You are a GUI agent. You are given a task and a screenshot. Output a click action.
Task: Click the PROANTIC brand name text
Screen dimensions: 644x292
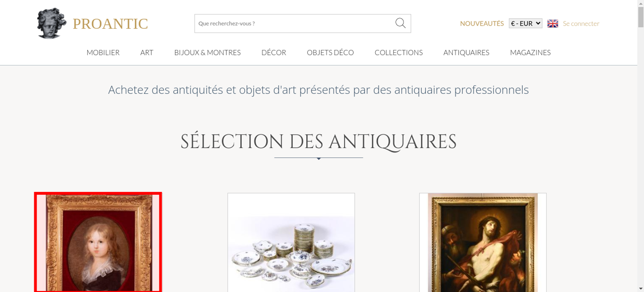pos(110,24)
